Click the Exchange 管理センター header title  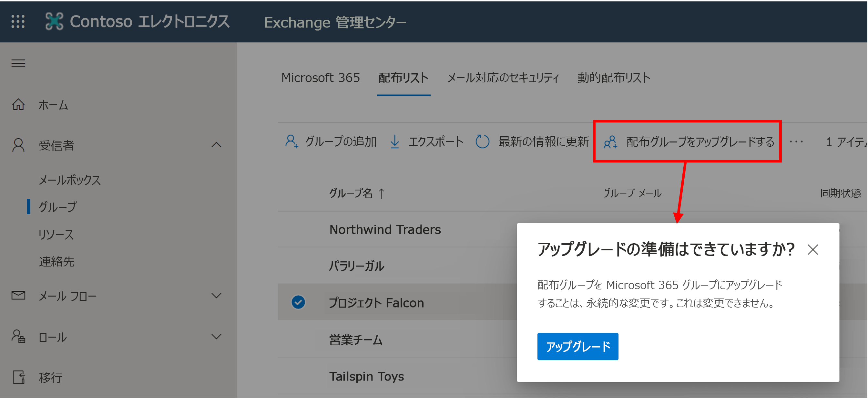pos(335,22)
